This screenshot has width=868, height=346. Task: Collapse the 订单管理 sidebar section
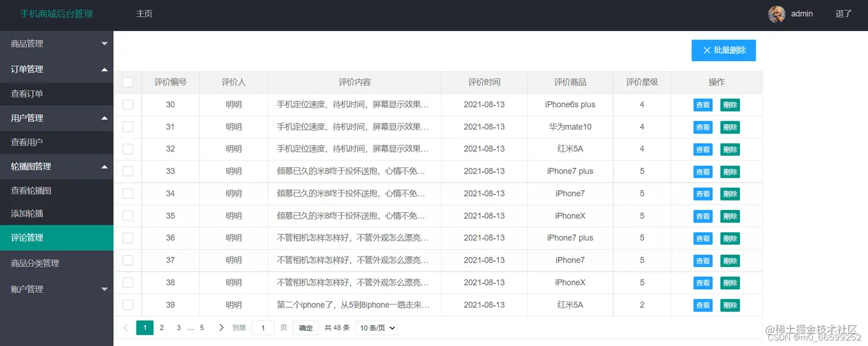pyautogui.click(x=56, y=69)
